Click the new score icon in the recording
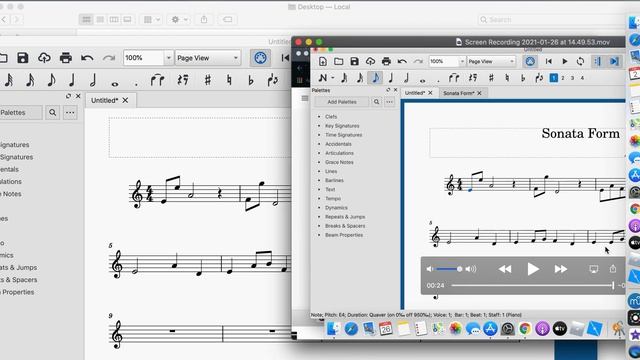The height and width of the screenshot is (360, 640). pyautogui.click(x=322, y=61)
